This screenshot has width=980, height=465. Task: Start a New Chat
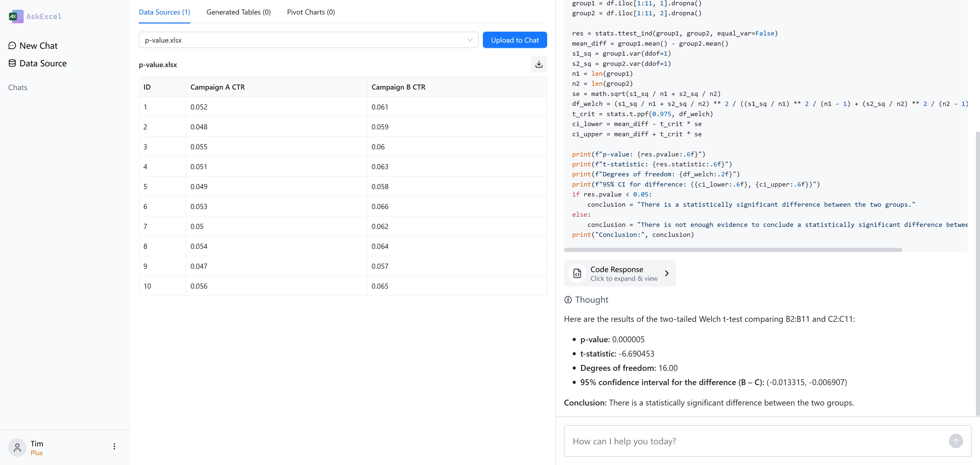click(38, 46)
